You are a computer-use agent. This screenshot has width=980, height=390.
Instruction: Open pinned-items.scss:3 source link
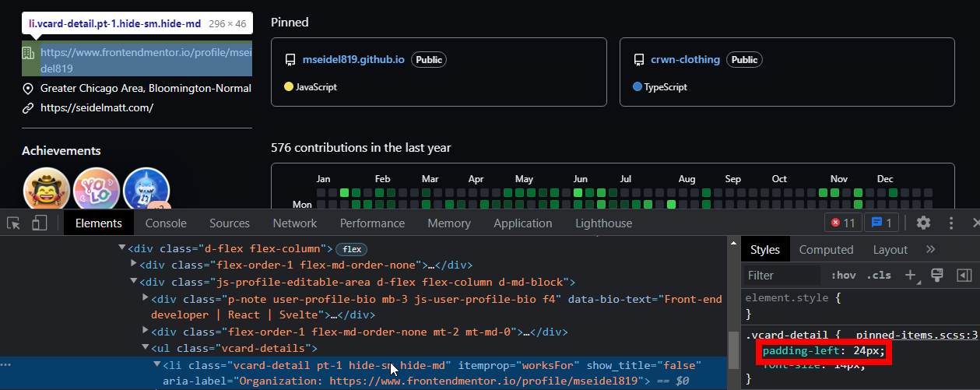916,335
